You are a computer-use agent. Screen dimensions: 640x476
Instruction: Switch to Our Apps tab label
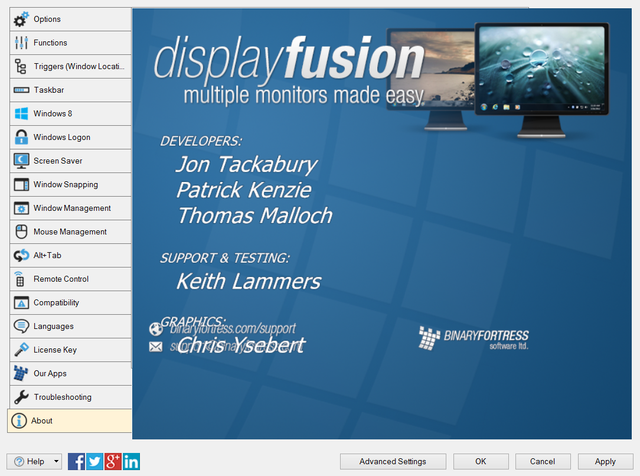click(x=50, y=374)
